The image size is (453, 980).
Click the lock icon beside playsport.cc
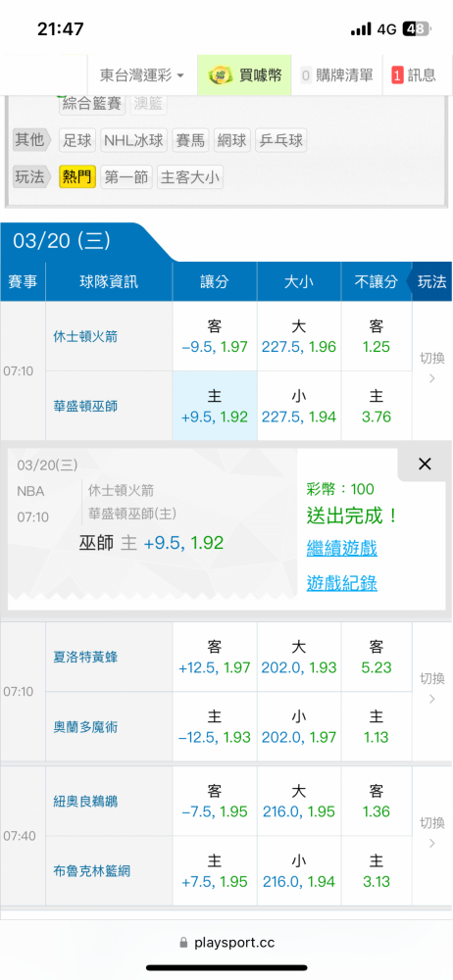point(183,942)
